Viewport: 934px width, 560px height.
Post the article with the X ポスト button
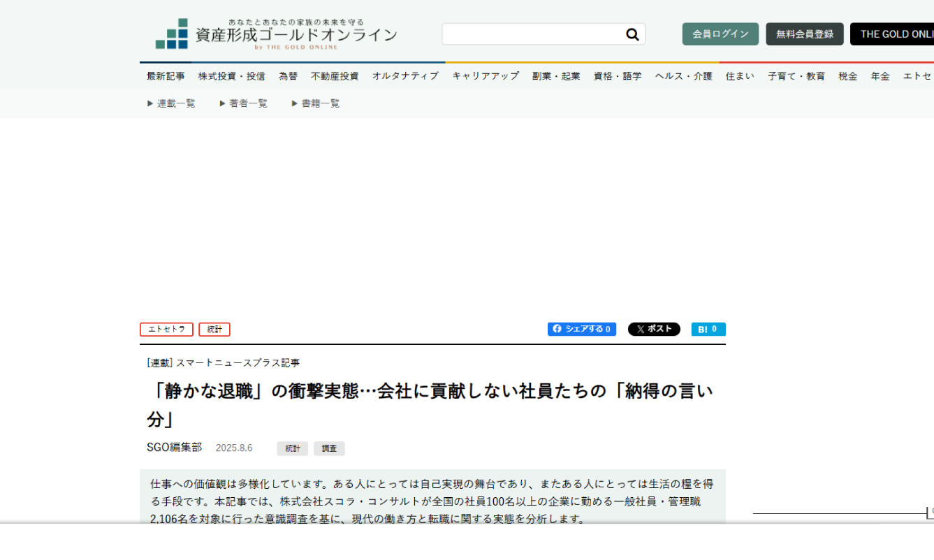(654, 329)
